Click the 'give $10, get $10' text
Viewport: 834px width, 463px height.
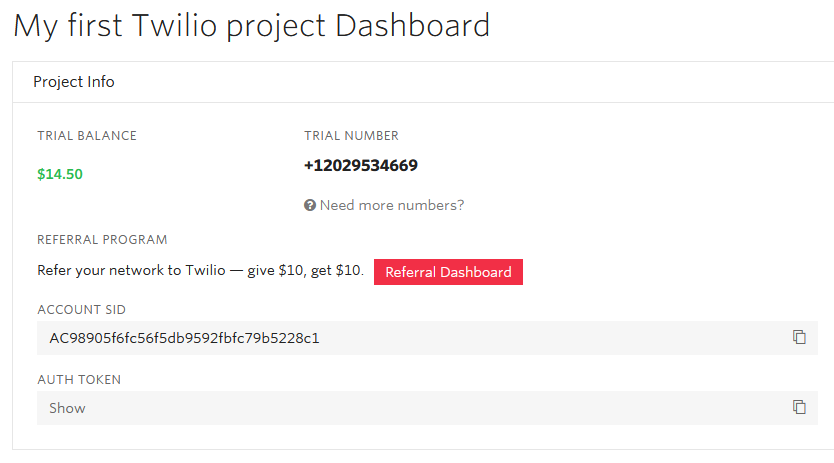[x=305, y=272]
